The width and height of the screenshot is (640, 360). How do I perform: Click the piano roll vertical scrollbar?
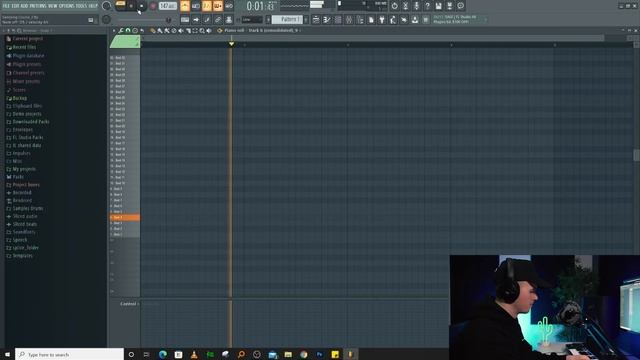636,155
